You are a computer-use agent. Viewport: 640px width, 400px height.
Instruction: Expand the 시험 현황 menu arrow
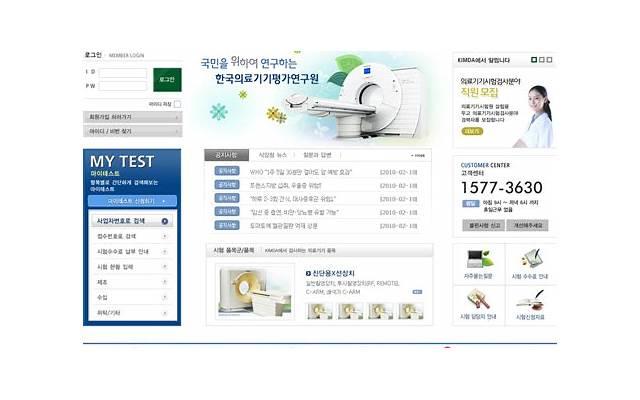click(164, 267)
